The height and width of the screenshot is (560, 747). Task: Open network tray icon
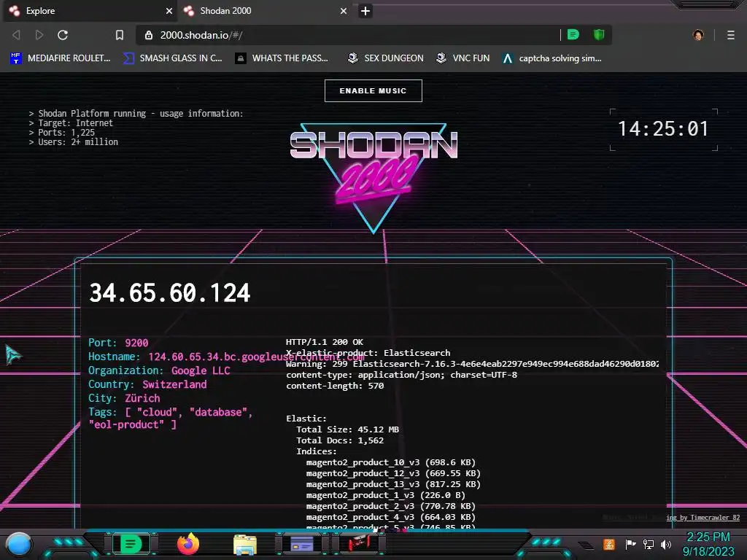point(649,544)
